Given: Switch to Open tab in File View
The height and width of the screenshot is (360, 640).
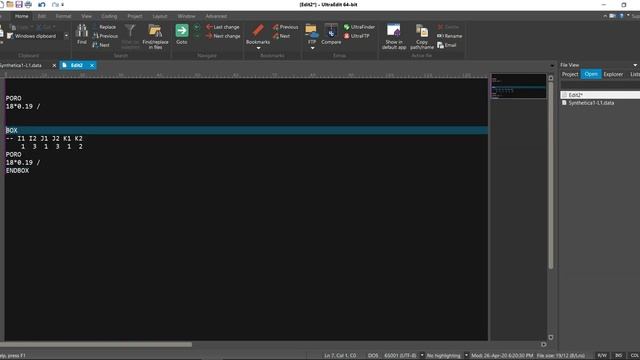Looking at the screenshot, I should point(591,74).
